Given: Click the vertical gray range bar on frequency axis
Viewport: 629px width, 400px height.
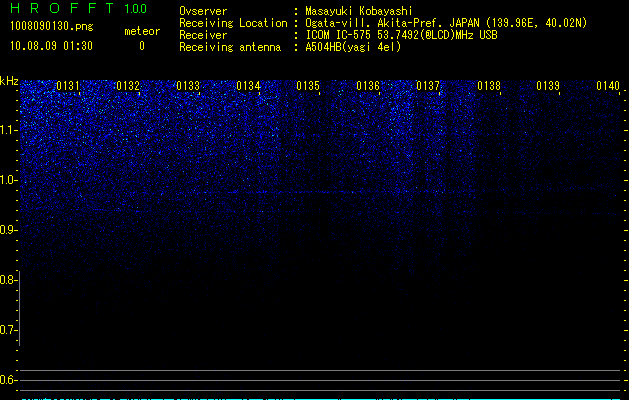Looking at the screenshot, I should [20, 308].
